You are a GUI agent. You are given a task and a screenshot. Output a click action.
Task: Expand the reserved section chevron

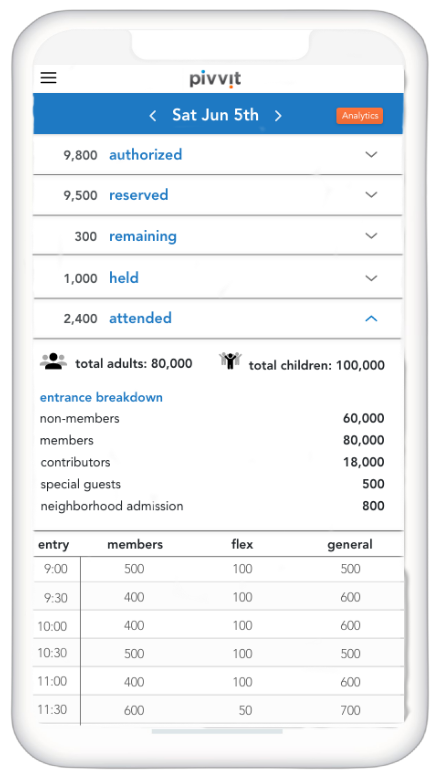coord(371,195)
